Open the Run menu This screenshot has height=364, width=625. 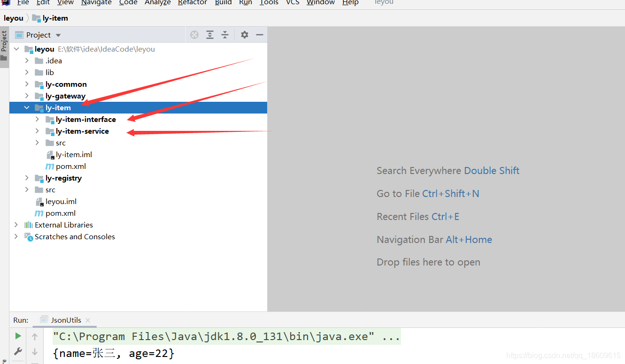coord(246,2)
